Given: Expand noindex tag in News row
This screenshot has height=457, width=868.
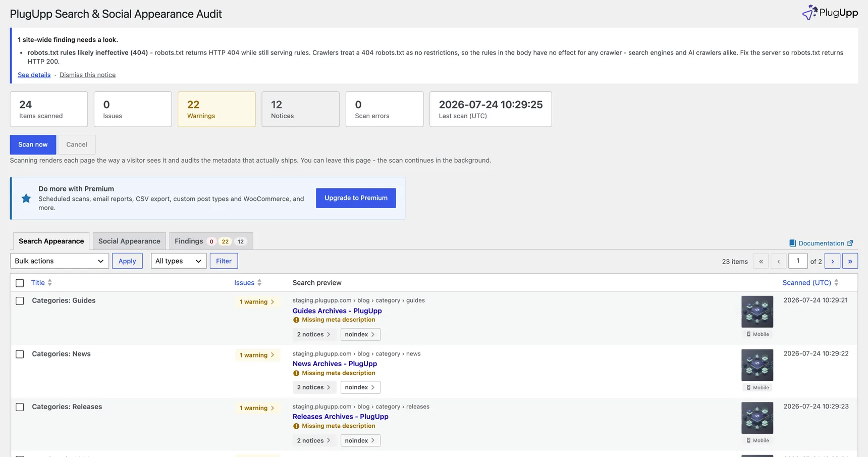Looking at the screenshot, I should pyautogui.click(x=360, y=388).
